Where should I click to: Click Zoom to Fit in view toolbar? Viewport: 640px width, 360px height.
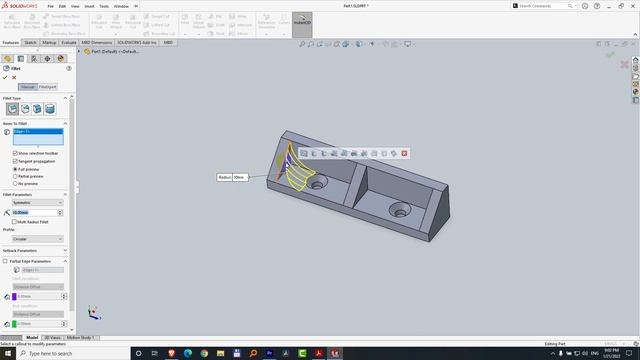tap(302, 44)
